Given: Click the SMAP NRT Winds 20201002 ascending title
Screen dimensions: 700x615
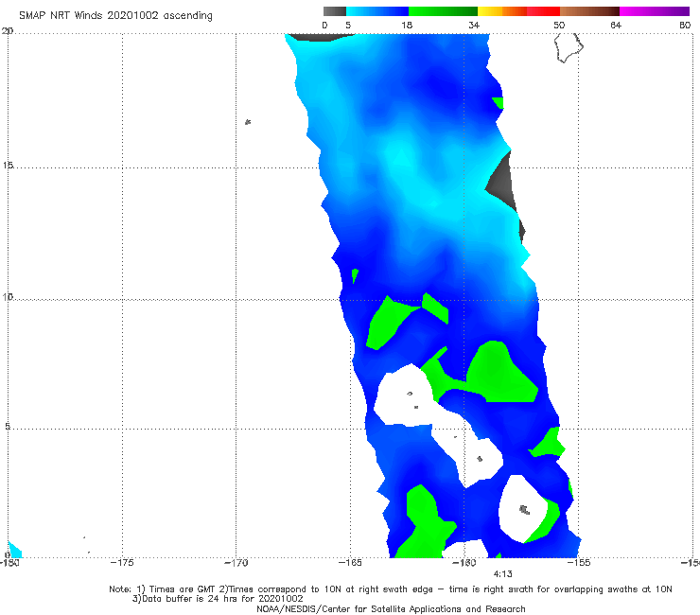Looking at the screenshot, I should [115, 16].
